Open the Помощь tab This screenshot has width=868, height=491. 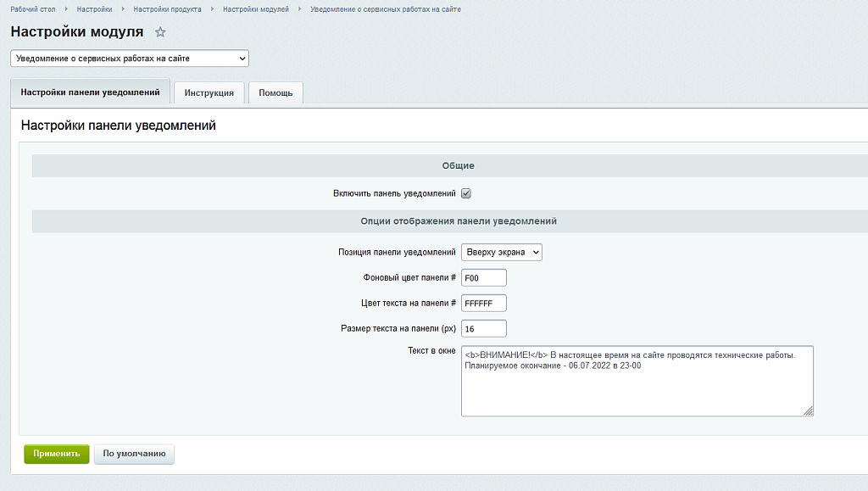275,92
